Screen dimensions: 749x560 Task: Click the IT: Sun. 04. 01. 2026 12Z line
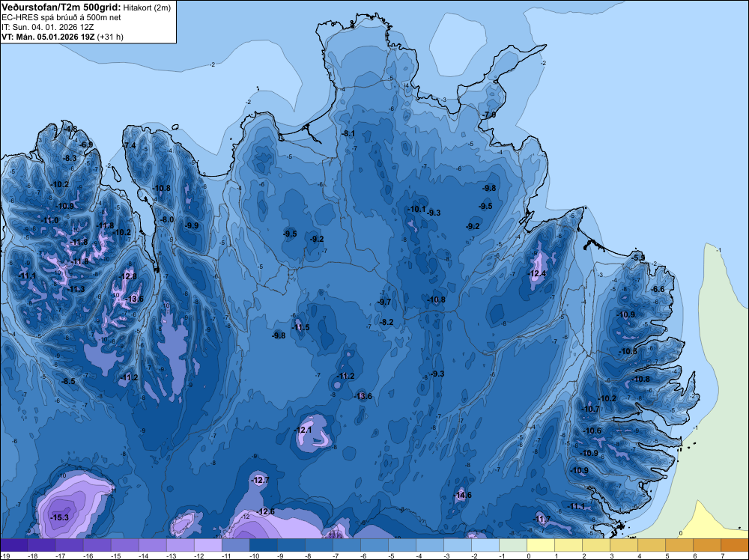tap(48, 27)
